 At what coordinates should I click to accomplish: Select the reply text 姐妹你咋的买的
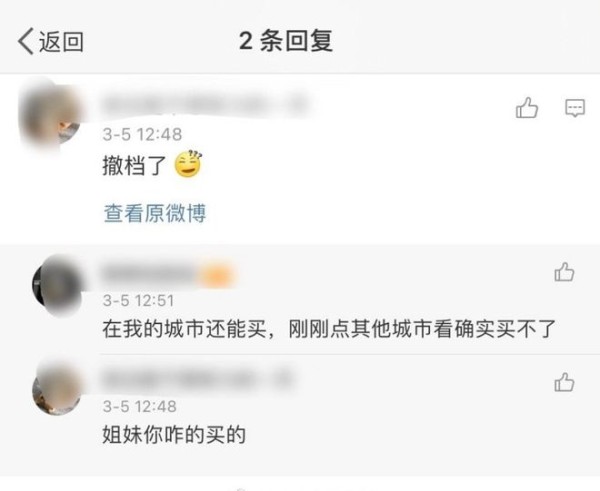[174, 435]
